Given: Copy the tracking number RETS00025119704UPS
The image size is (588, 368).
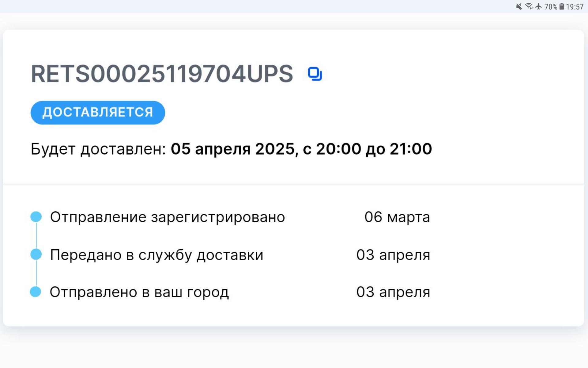Looking at the screenshot, I should pos(315,74).
